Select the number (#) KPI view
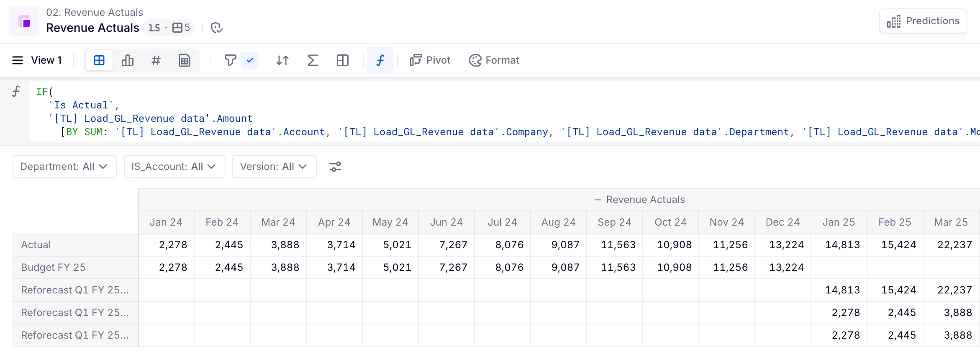980x360 pixels. [x=156, y=60]
